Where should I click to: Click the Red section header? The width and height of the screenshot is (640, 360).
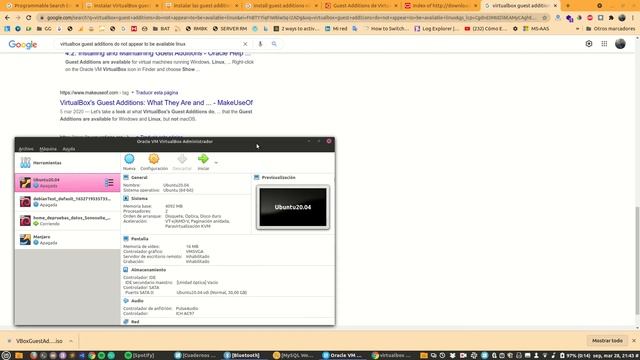[135, 322]
